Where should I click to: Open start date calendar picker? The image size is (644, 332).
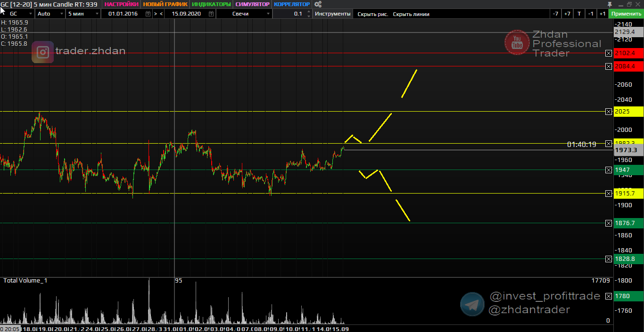tap(148, 14)
